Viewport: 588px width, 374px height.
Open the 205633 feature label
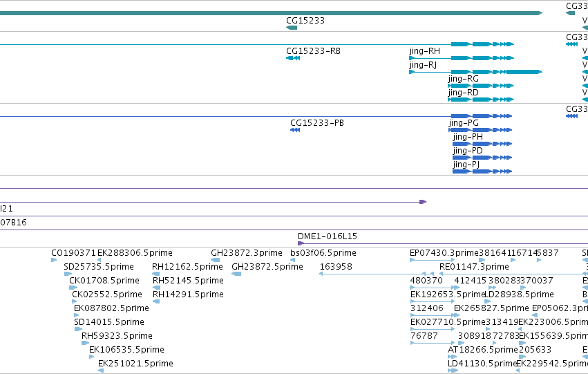(x=535, y=350)
